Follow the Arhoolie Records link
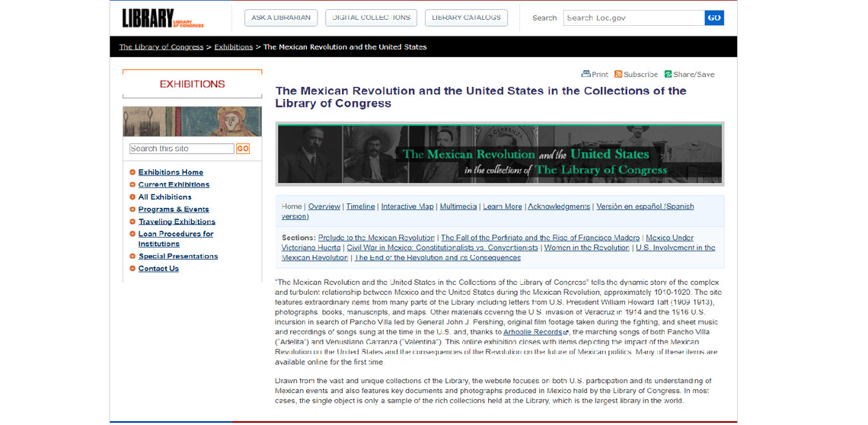 (532, 333)
